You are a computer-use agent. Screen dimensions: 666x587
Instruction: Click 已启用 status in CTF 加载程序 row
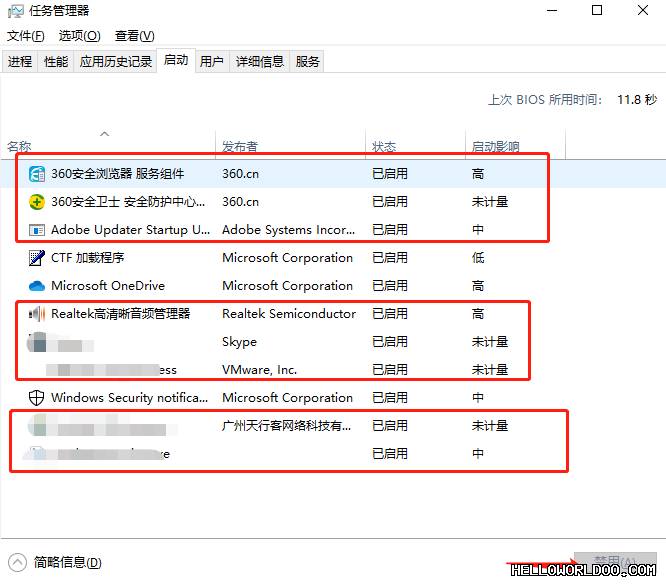390,258
